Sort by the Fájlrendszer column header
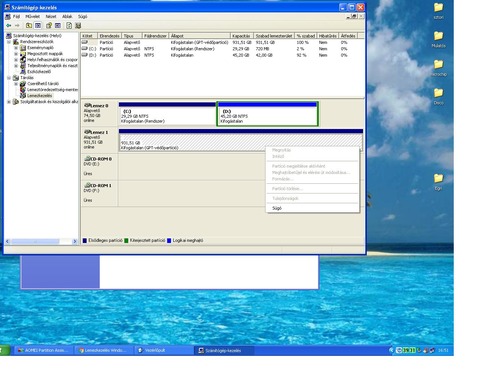 [x=155, y=36]
